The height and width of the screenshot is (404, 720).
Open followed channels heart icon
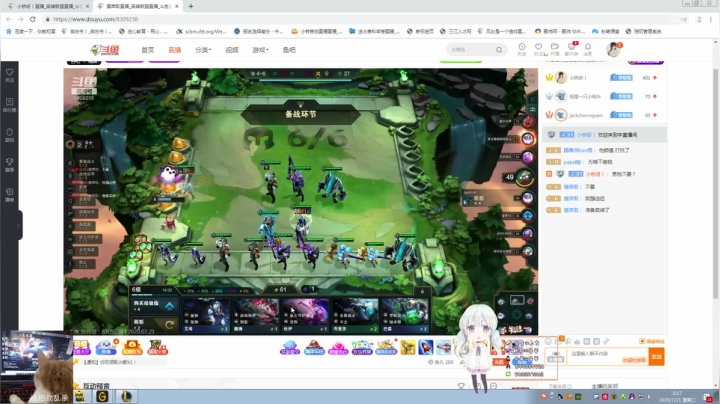(x=538, y=49)
